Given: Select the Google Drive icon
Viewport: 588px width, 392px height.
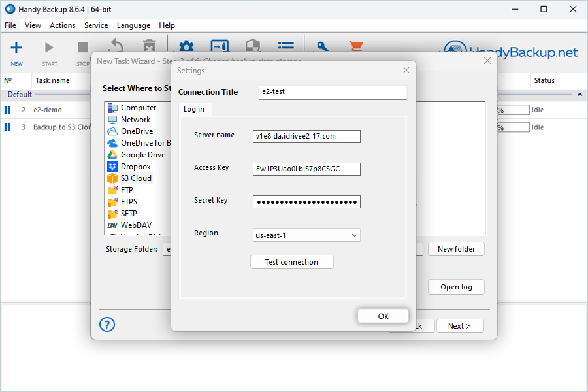Looking at the screenshot, I should click(112, 155).
